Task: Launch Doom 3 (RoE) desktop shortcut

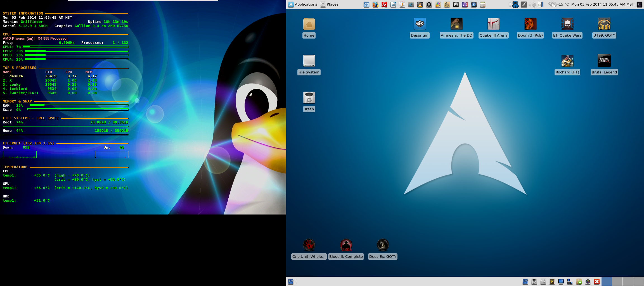Action: (530, 28)
